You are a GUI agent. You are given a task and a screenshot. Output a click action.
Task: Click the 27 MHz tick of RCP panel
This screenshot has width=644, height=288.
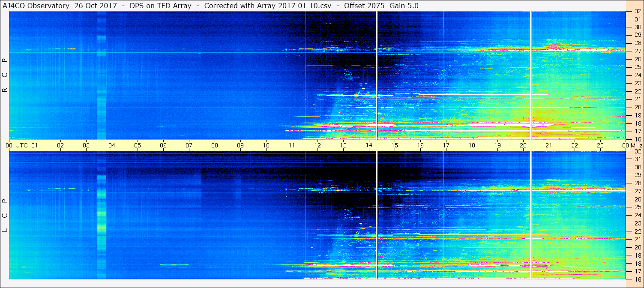[637, 51]
